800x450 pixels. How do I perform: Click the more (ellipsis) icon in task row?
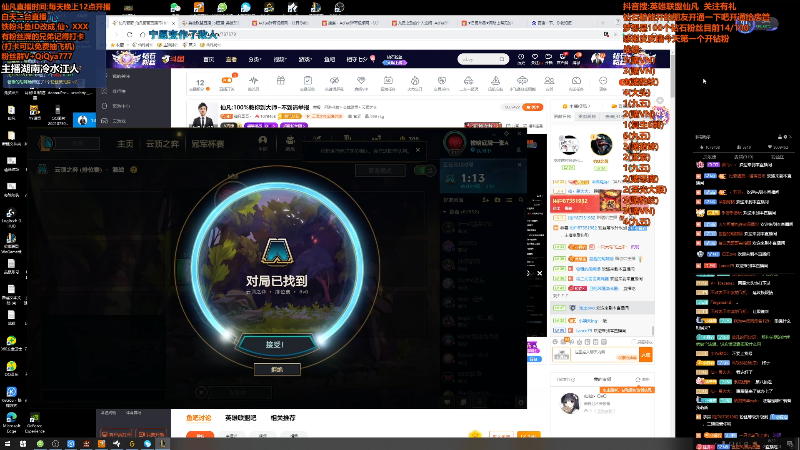pos(603,83)
